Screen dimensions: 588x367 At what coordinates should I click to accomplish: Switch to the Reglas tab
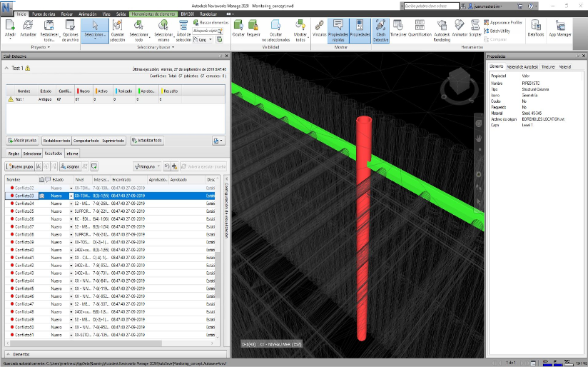click(14, 154)
